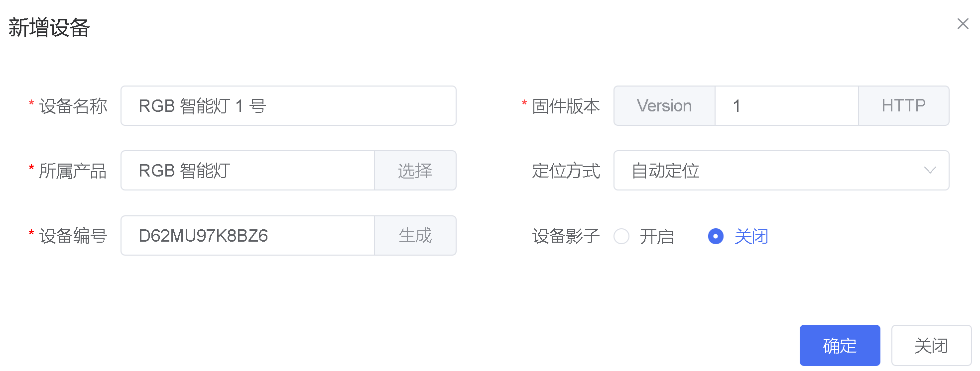Confirm with the blue 确定 button

click(840, 346)
